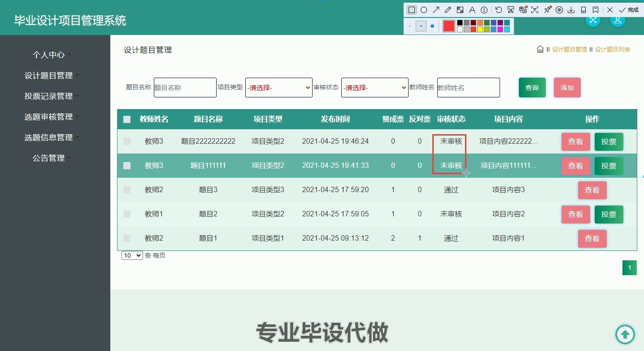Click the green 查询 button

coord(532,88)
